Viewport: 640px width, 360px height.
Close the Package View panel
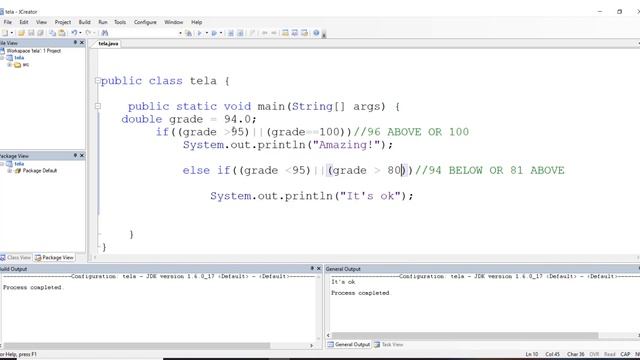[x=82, y=156]
